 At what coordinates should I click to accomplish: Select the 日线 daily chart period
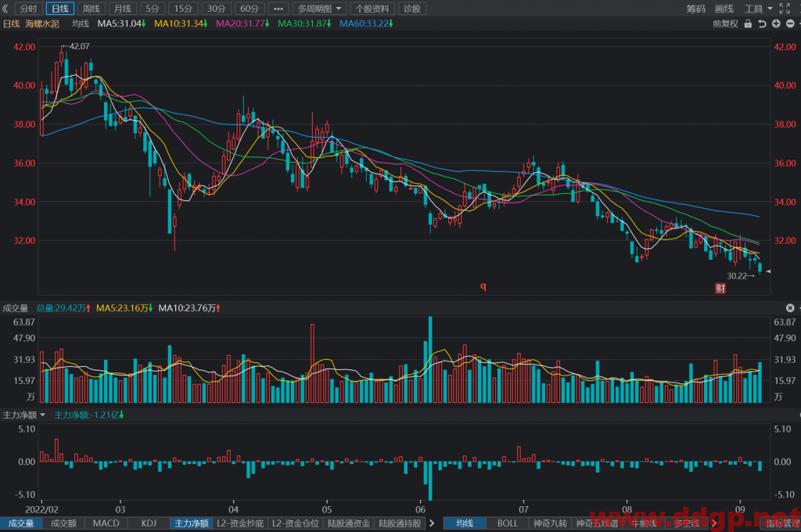coord(60,8)
